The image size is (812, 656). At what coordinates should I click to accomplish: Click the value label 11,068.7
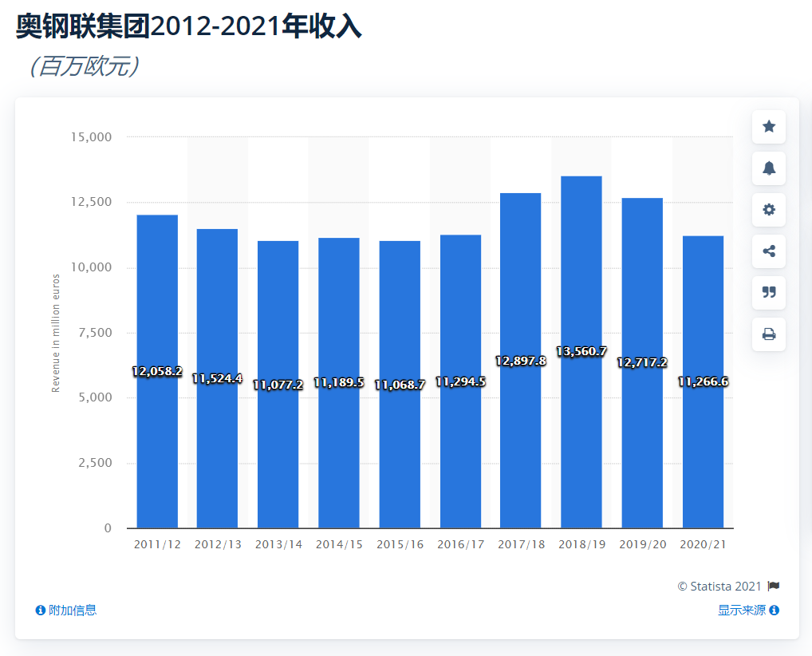[x=400, y=385]
